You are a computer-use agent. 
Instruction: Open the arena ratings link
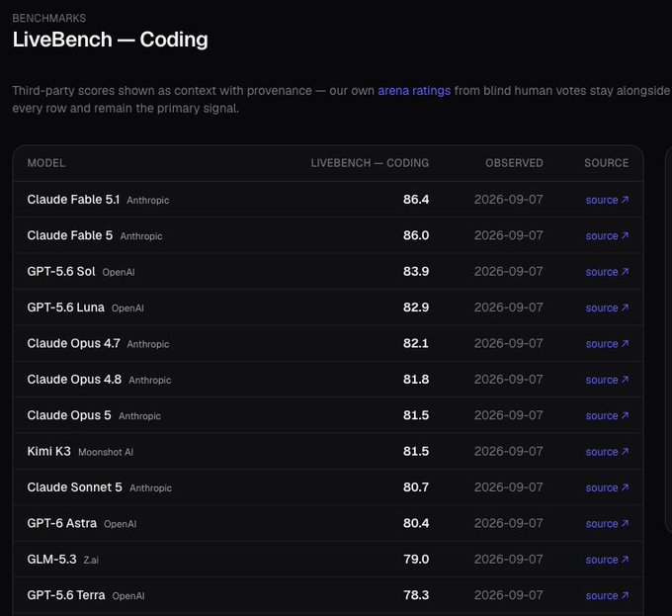[x=414, y=91]
